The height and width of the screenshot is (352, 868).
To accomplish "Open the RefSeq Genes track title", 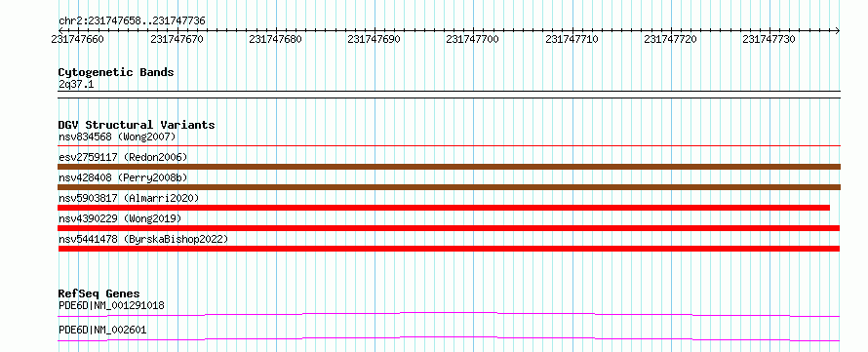I will tap(99, 293).
